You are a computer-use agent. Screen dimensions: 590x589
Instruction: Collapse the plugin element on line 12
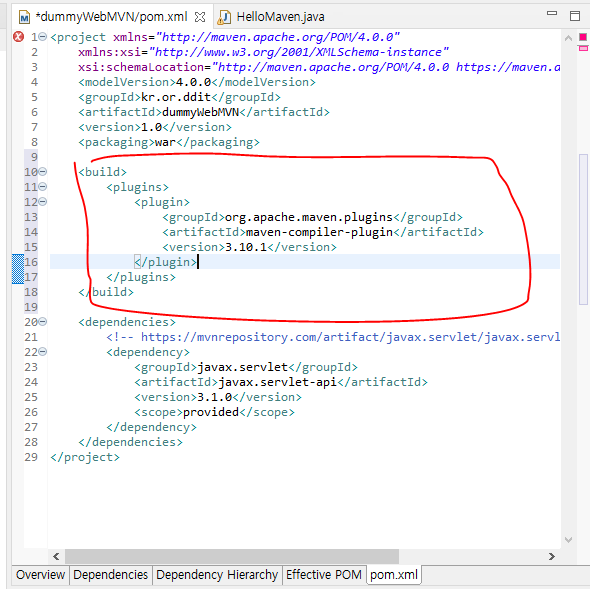(x=43, y=202)
